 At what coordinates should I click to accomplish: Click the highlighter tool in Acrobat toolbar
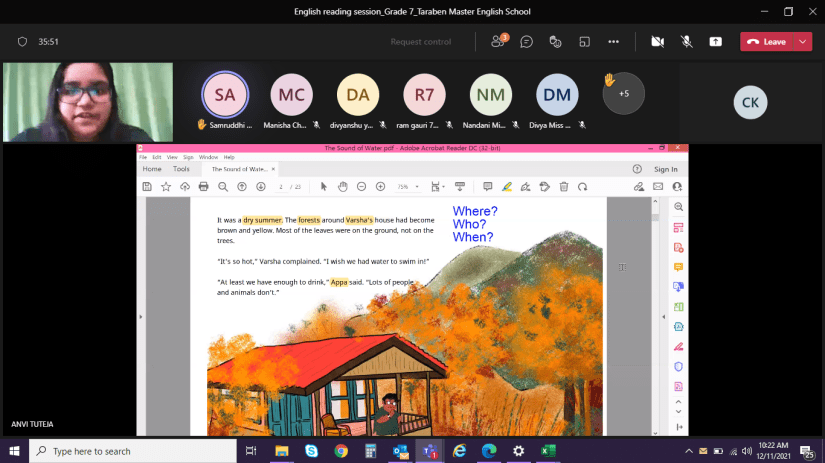coord(506,186)
